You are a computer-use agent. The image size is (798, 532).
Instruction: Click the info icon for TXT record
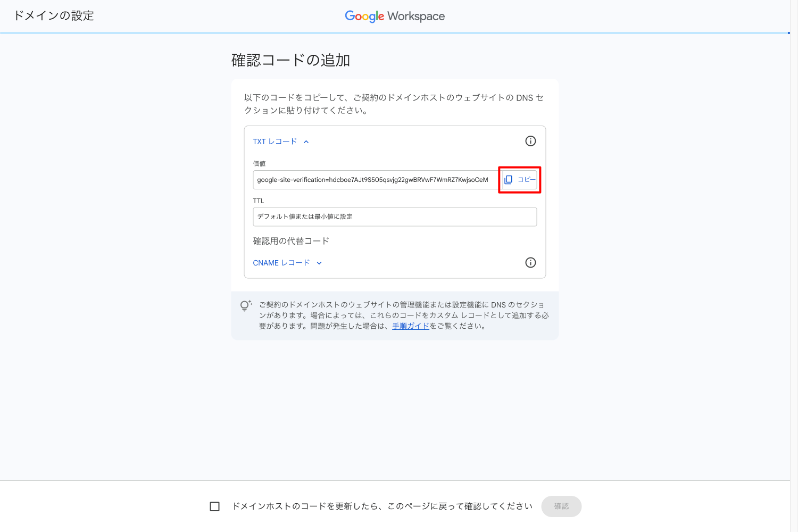click(x=530, y=141)
